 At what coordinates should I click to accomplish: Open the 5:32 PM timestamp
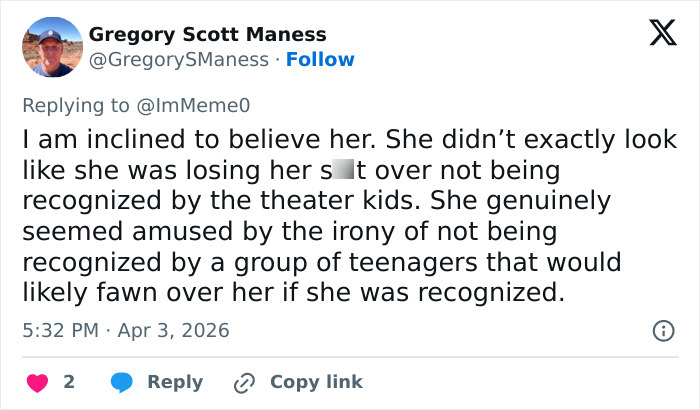point(59,330)
